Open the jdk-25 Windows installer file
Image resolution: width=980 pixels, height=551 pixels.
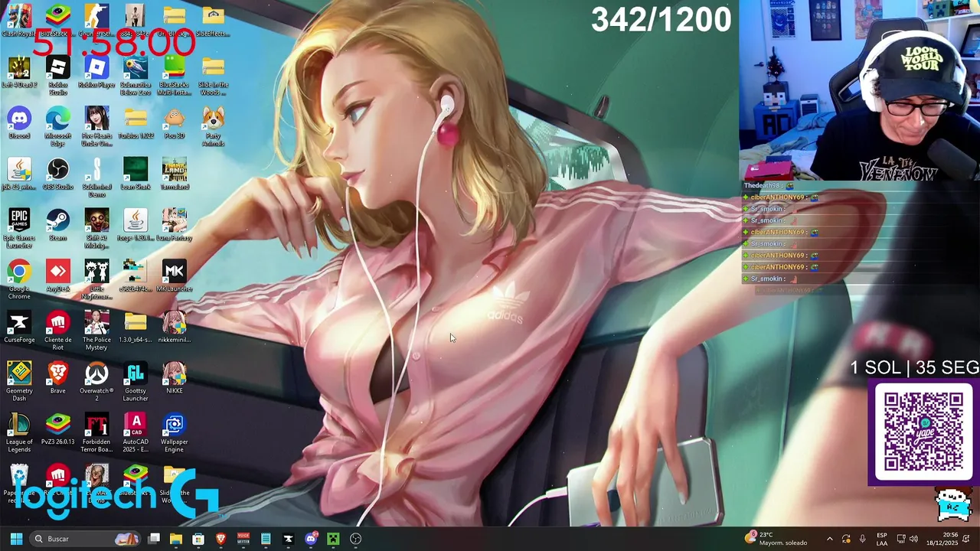point(19,174)
